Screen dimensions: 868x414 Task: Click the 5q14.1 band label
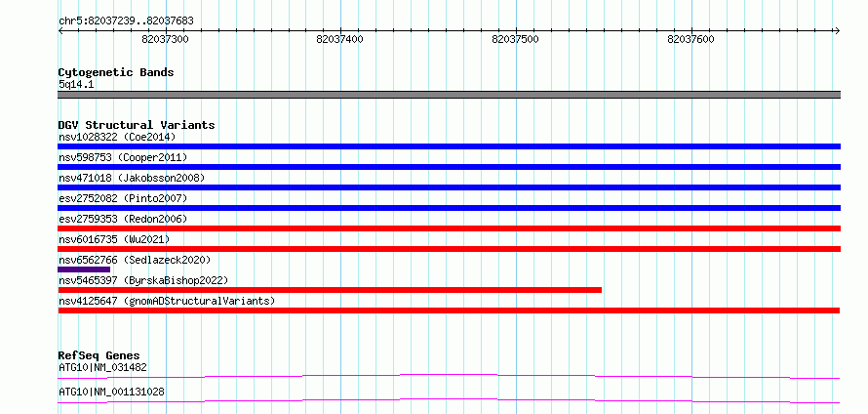click(76, 84)
